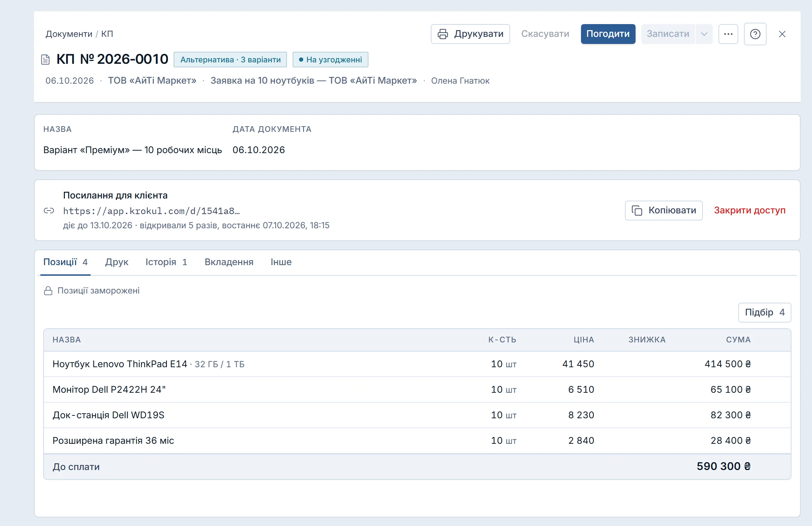Click the link chain icon near the client URL
Image resolution: width=812 pixels, height=526 pixels.
(49, 211)
